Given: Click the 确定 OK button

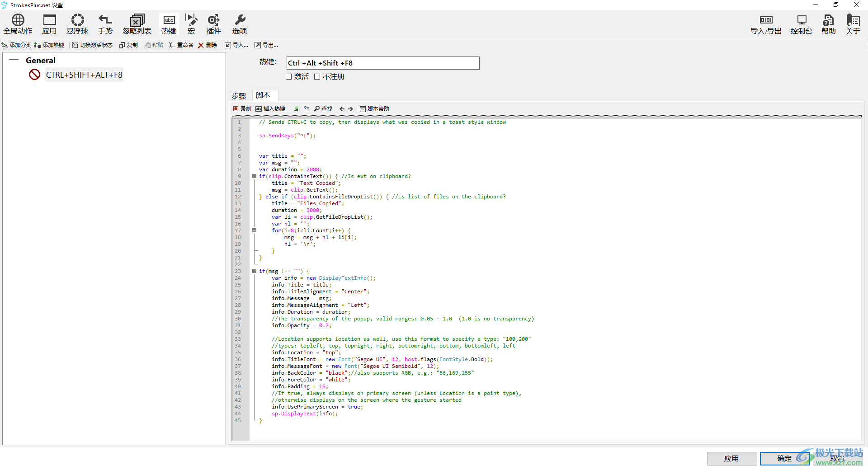Looking at the screenshot, I should (784, 458).
